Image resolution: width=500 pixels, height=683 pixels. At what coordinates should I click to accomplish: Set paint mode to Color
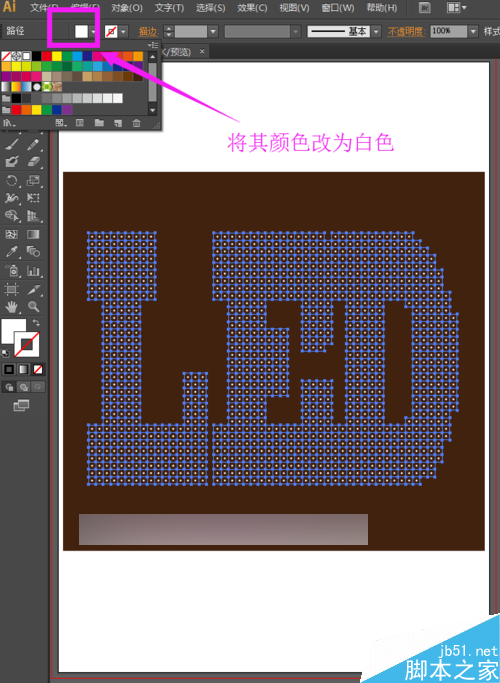tap(9, 369)
